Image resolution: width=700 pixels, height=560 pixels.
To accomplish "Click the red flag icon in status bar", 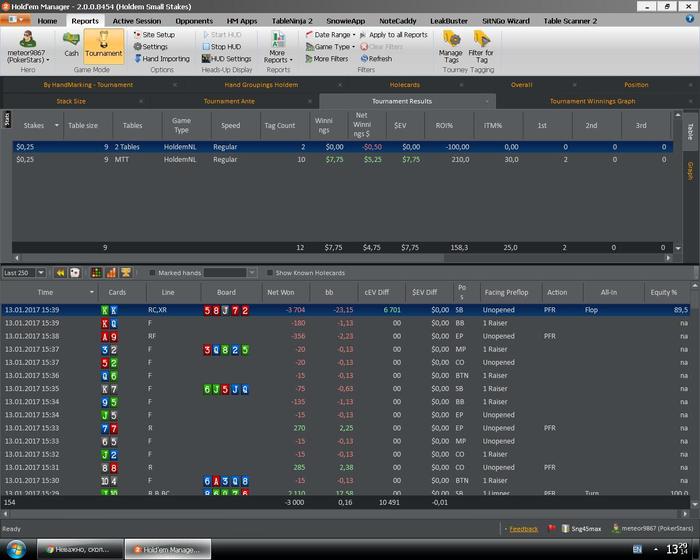I will (552, 528).
